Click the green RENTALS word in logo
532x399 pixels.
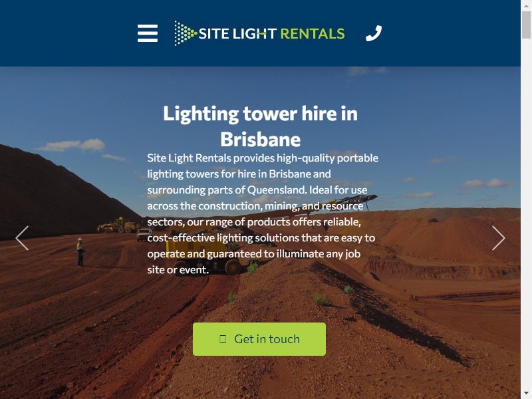pos(313,34)
